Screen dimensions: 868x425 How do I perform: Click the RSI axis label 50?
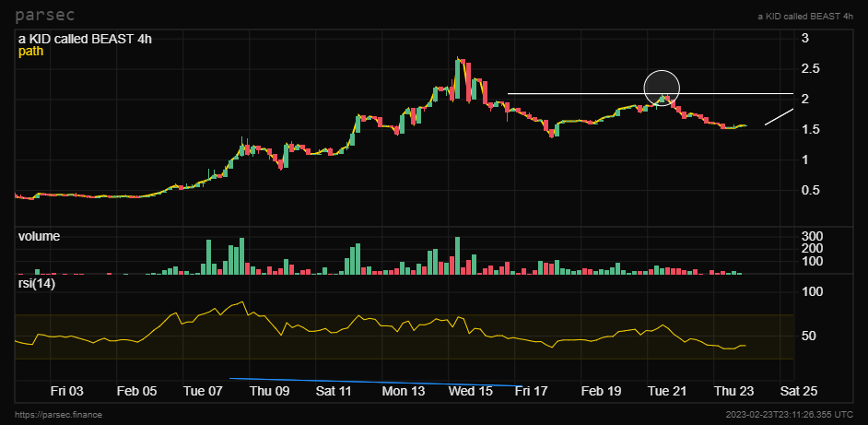[808, 336]
